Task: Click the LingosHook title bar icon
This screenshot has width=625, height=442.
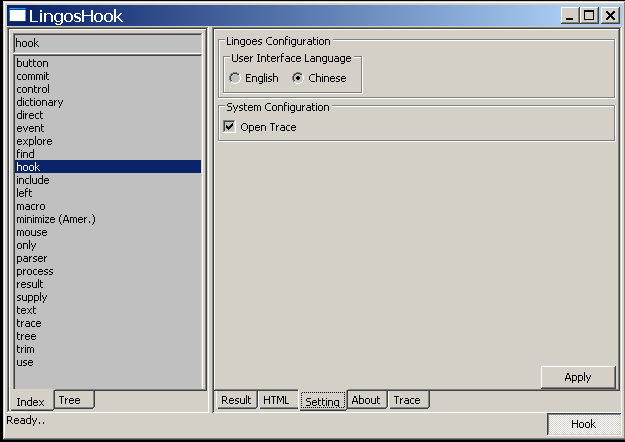Action: (17, 16)
